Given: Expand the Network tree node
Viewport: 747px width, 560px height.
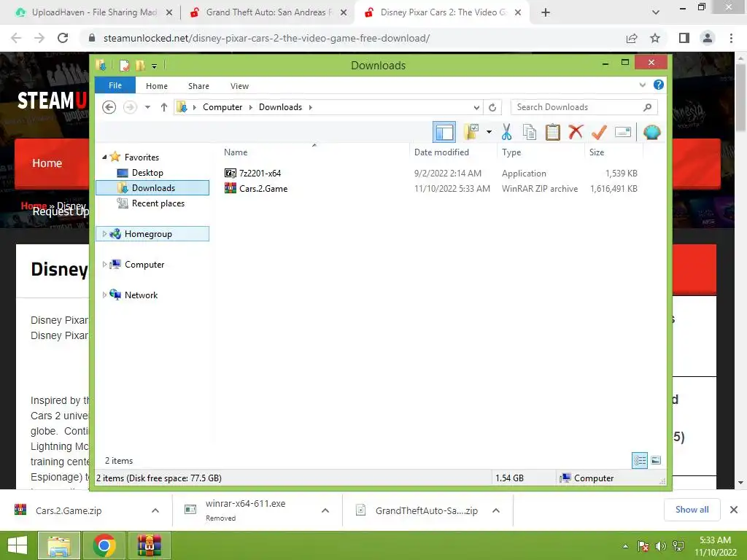Looking at the screenshot, I should pyautogui.click(x=104, y=295).
